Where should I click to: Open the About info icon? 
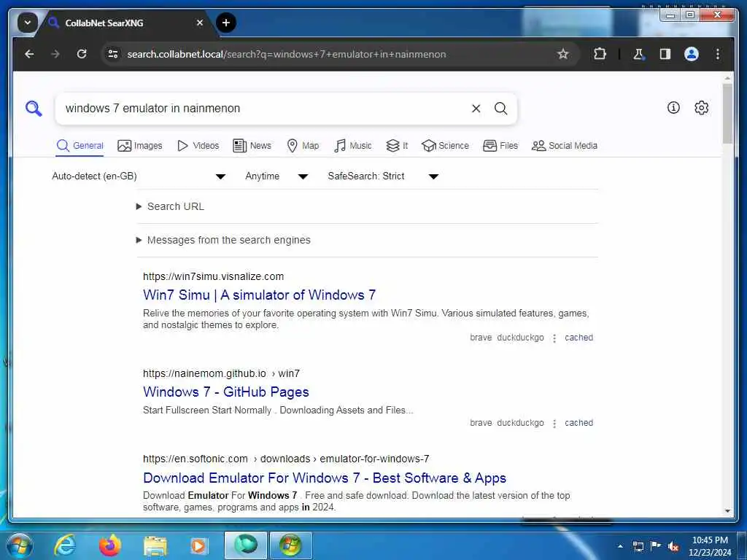(673, 108)
